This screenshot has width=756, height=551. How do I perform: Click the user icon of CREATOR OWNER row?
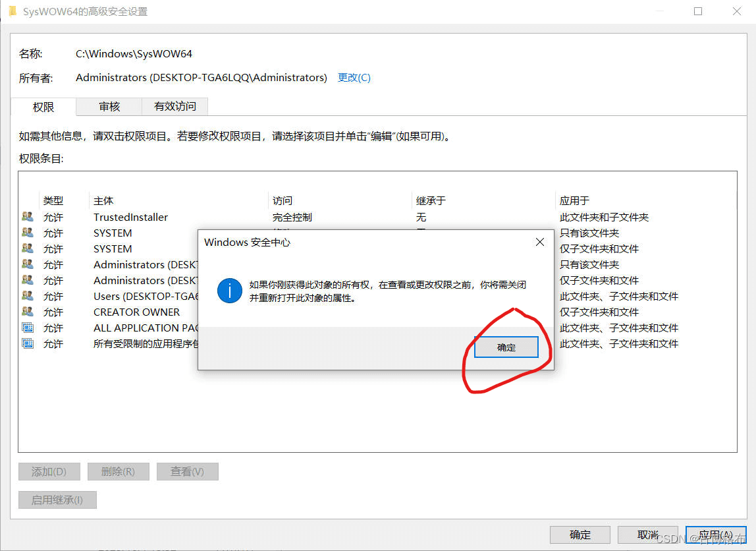(28, 312)
